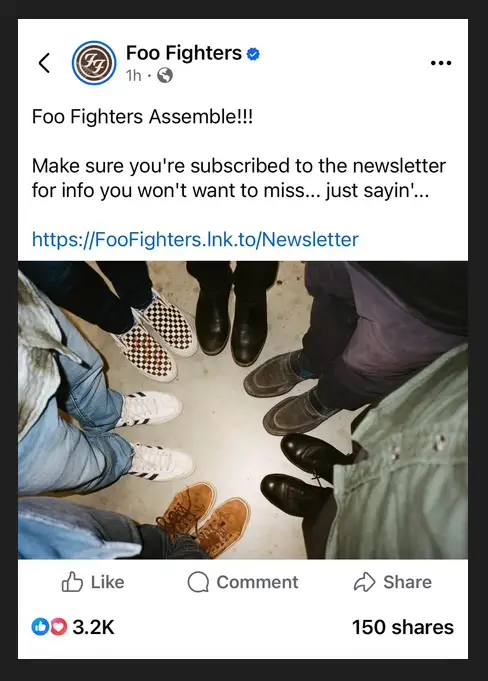Tap the back arrow icon

click(44, 63)
